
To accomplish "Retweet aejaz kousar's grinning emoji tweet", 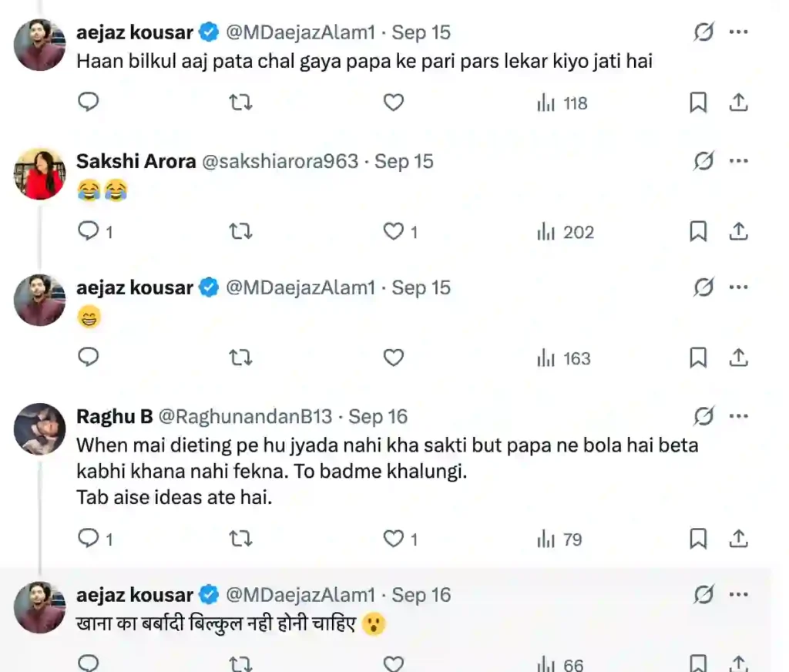I will point(241,358).
